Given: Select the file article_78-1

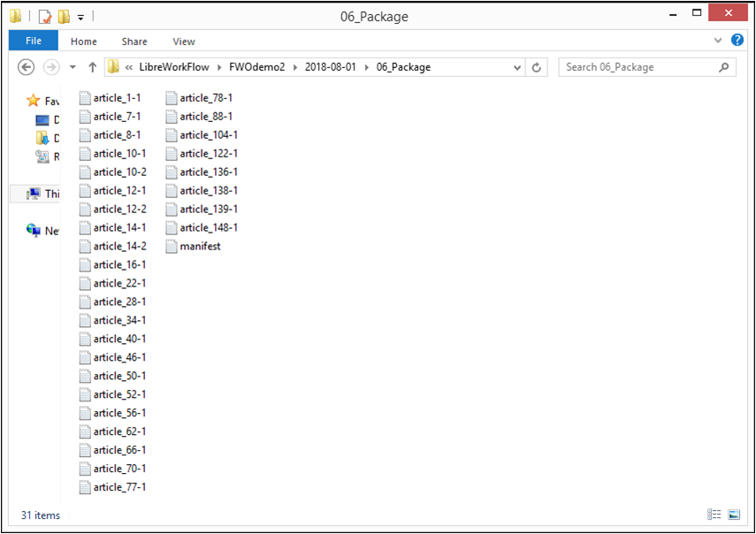Looking at the screenshot, I should click(x=199, y=98).
